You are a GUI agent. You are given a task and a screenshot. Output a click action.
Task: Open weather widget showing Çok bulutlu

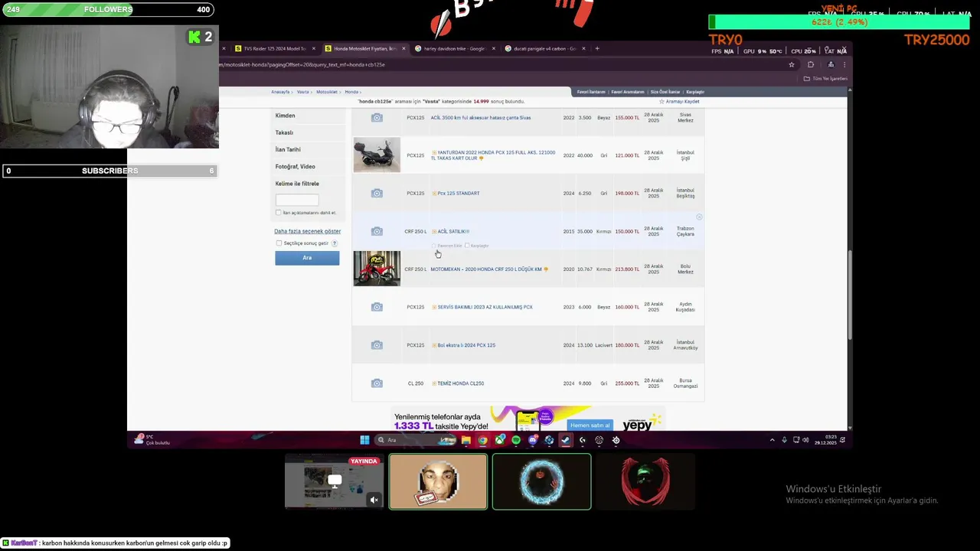(152, 439)
